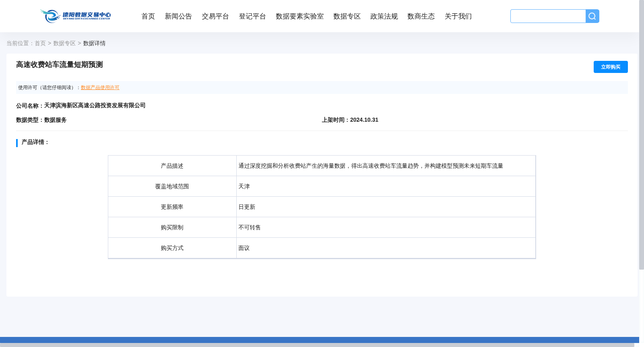Click the 更新频率 table cell
This screenshot has width=644, height=347.
coord(172,207)
